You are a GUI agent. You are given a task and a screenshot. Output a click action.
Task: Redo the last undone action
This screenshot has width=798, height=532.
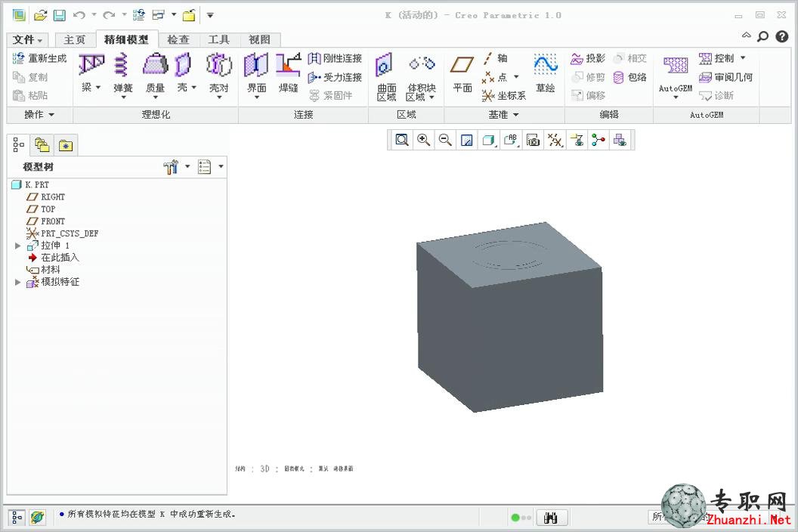[x=108, y=15]
